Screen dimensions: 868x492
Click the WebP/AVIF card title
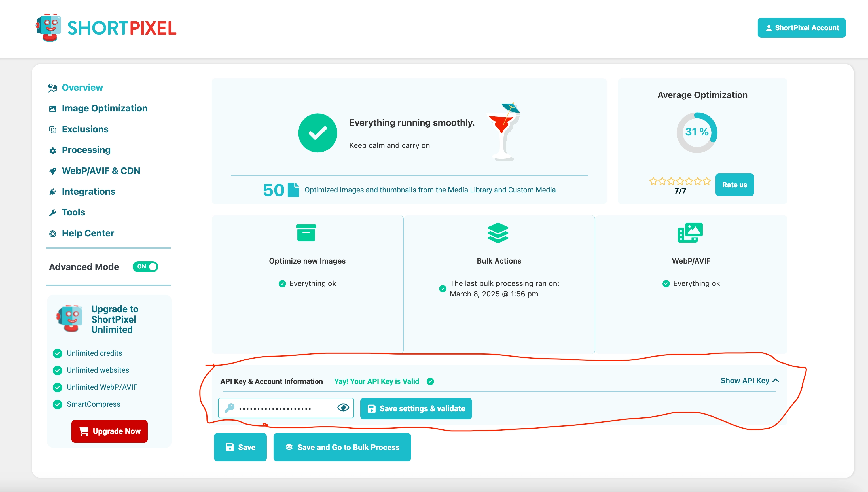pyautogui.click(x=691, y=261)
